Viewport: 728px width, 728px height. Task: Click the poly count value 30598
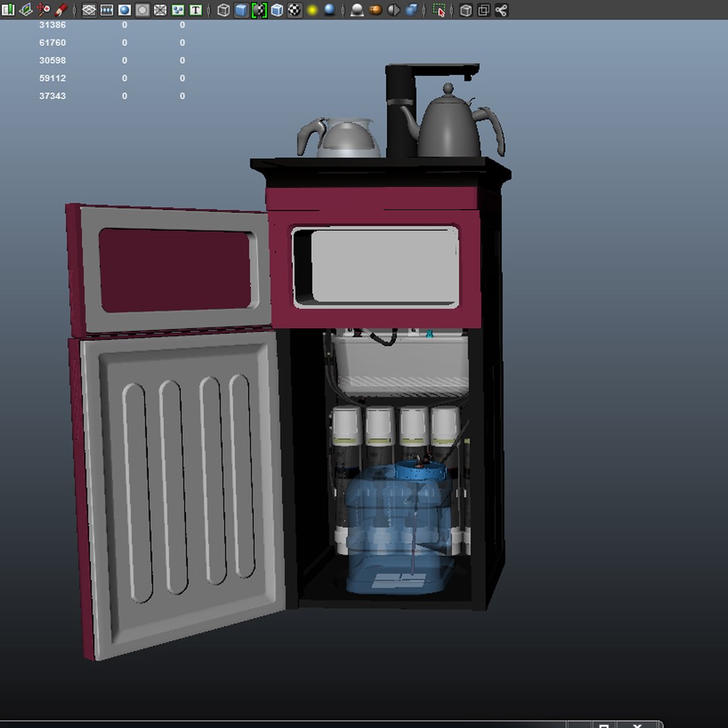53,61
